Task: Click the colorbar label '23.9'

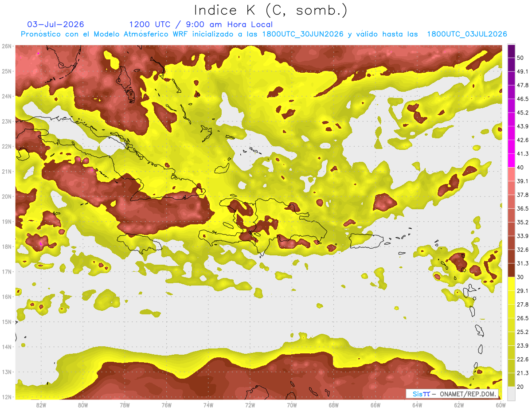Action: pos(522,345)
